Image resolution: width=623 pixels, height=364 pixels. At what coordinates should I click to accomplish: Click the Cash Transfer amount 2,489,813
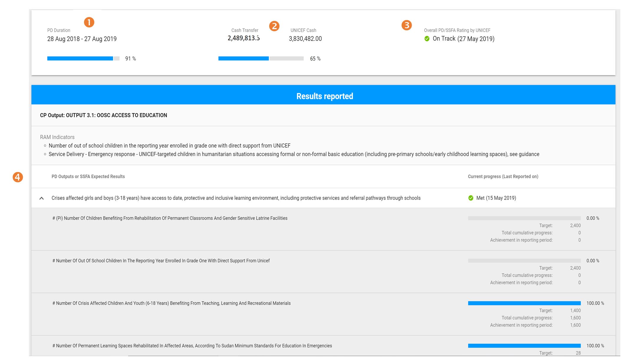[244, 38]
